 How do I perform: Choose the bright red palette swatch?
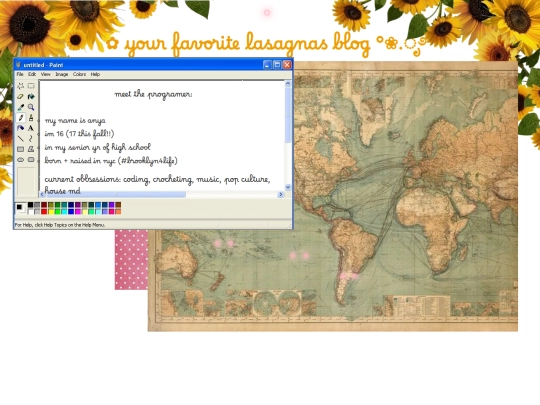tap(44, 211)
